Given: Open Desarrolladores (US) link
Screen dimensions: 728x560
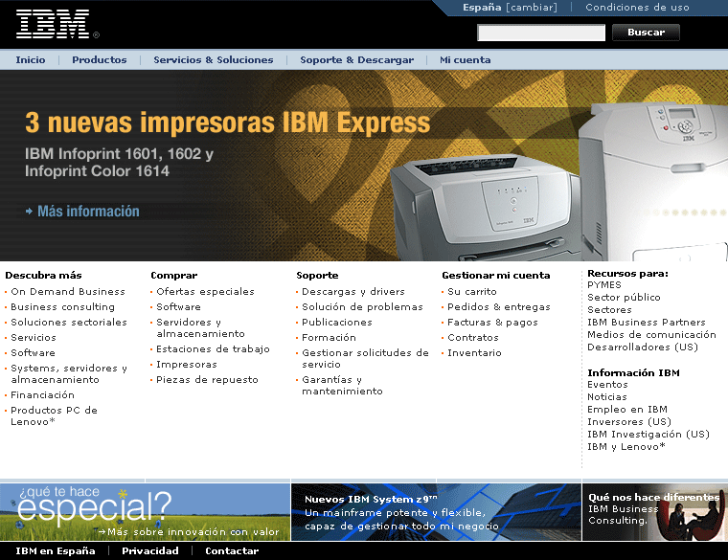Looking at the screenshot, I should [643, 347].
